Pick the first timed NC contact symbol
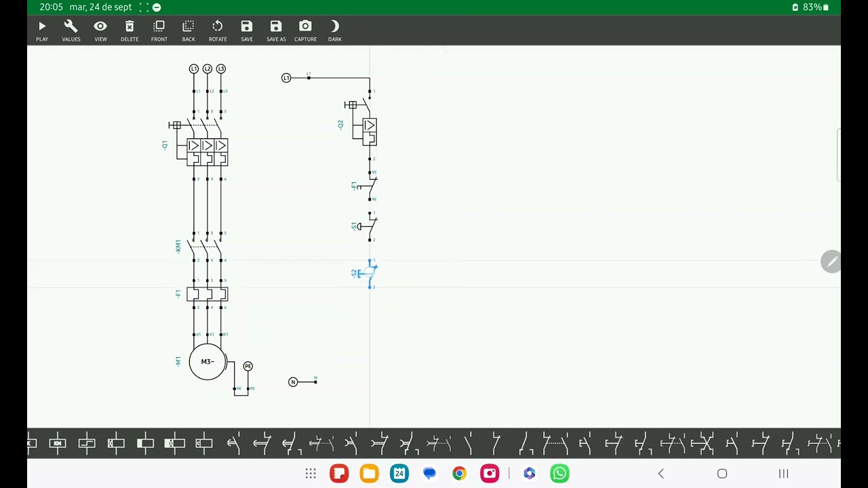 [262, 444]
